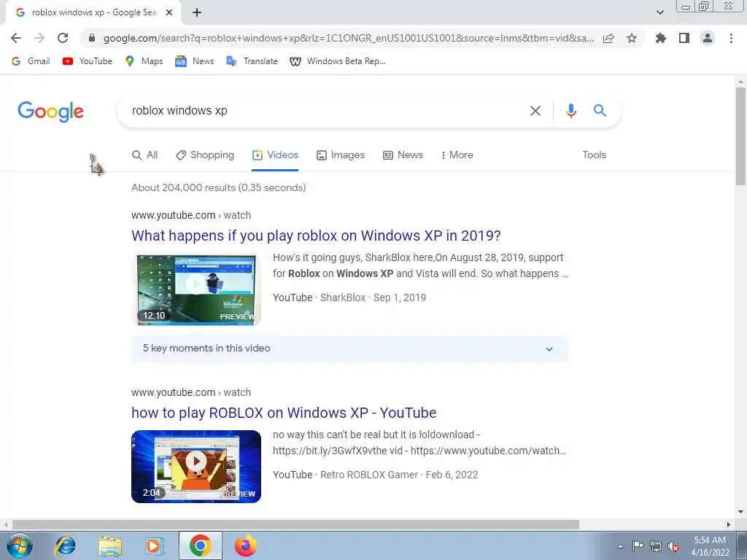Open a new tab with the plus button

point(197,12)
